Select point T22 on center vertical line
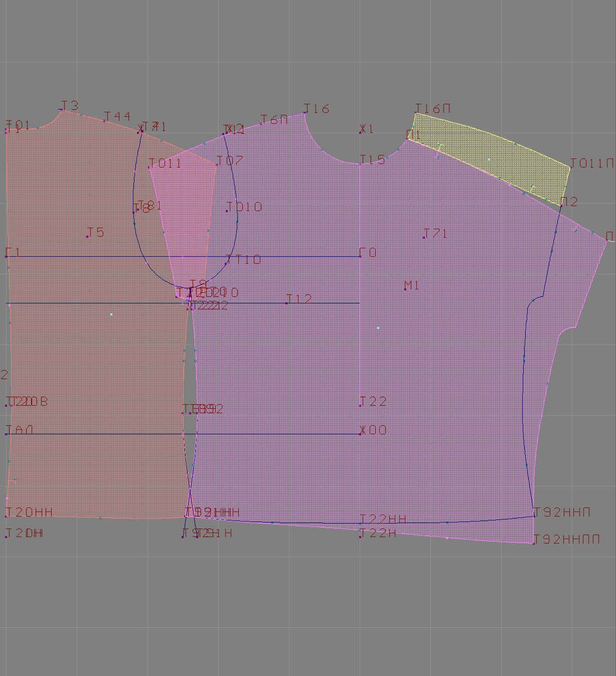Viewport: 616px width, 676px height. tap(360, 405)
